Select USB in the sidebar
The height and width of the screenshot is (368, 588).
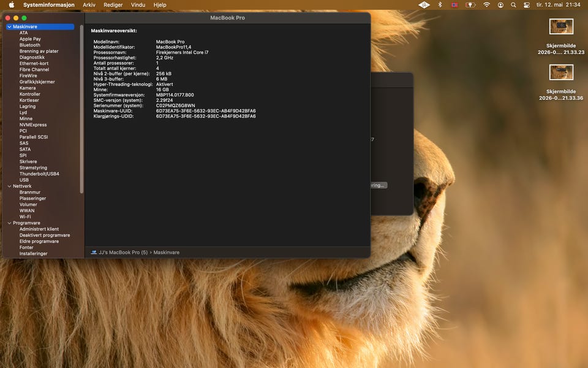[24, 180]
